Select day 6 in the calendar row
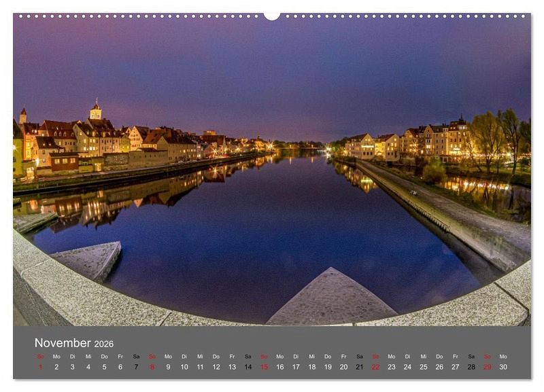 (x=120, y=367)
